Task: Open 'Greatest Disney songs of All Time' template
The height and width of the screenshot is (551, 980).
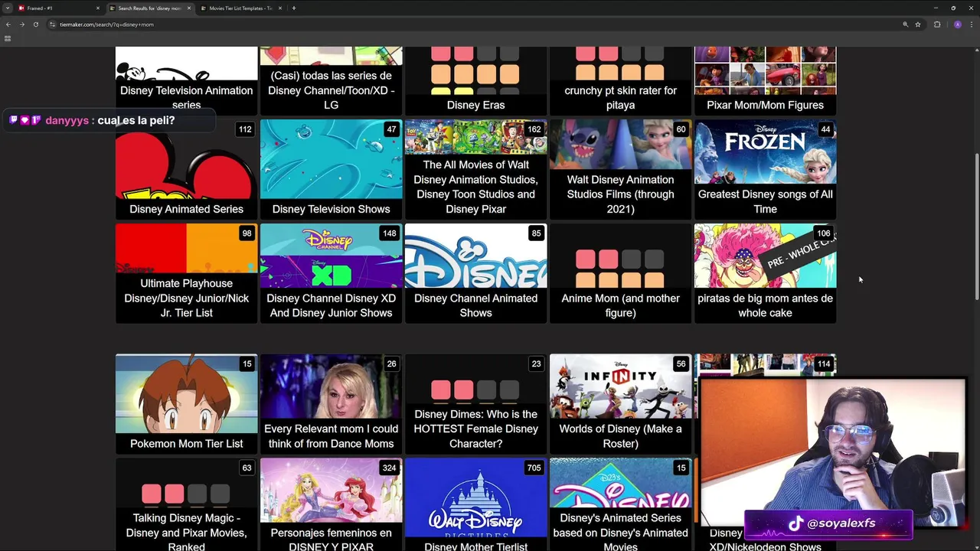Action: (765, 169)
